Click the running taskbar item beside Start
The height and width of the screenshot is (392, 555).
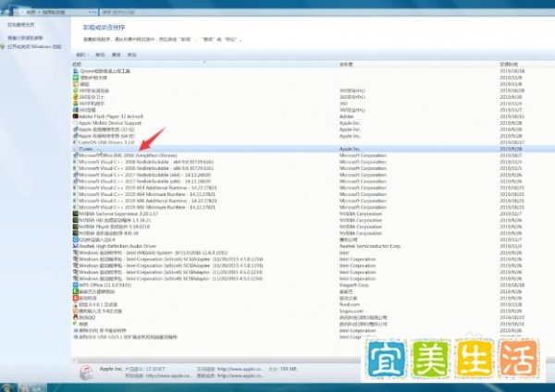coord(31,388)
